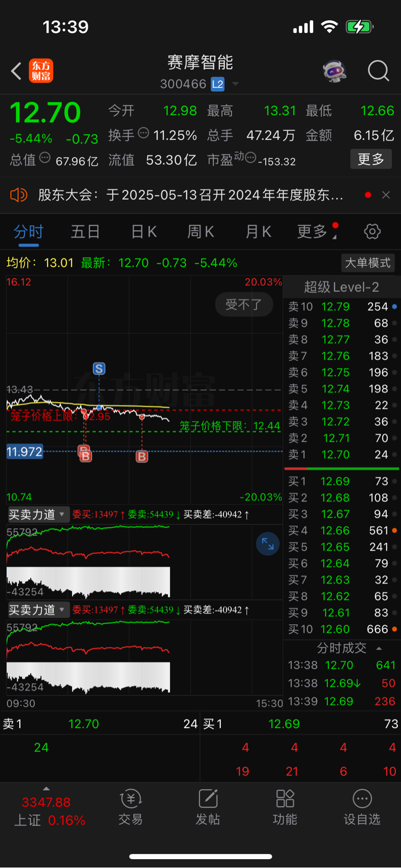Screen dimensions: 401x868
Task: Select the 卖10 12.79 order row
Action: pos(342,307)
